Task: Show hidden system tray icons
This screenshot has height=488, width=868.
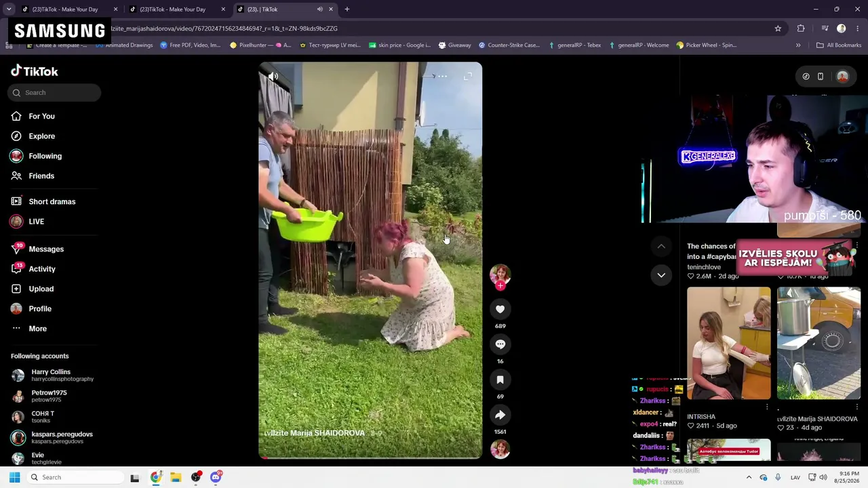Action: coord(749,477)
